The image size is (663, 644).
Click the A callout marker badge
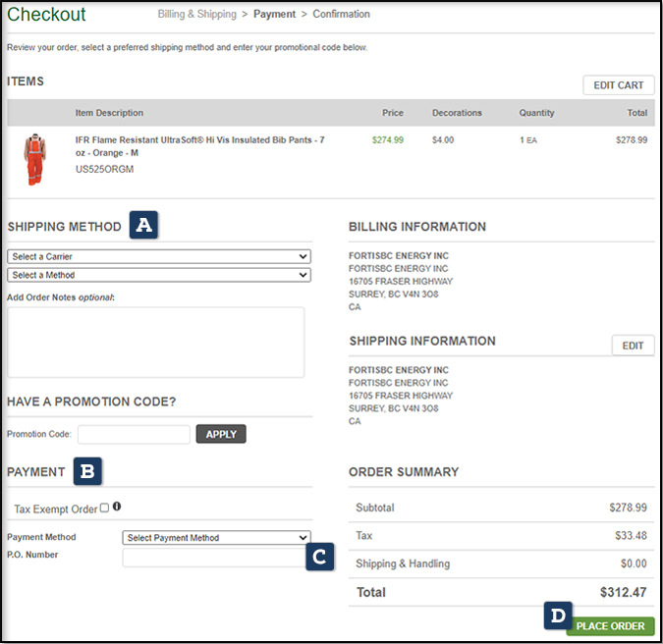[144, 225]
